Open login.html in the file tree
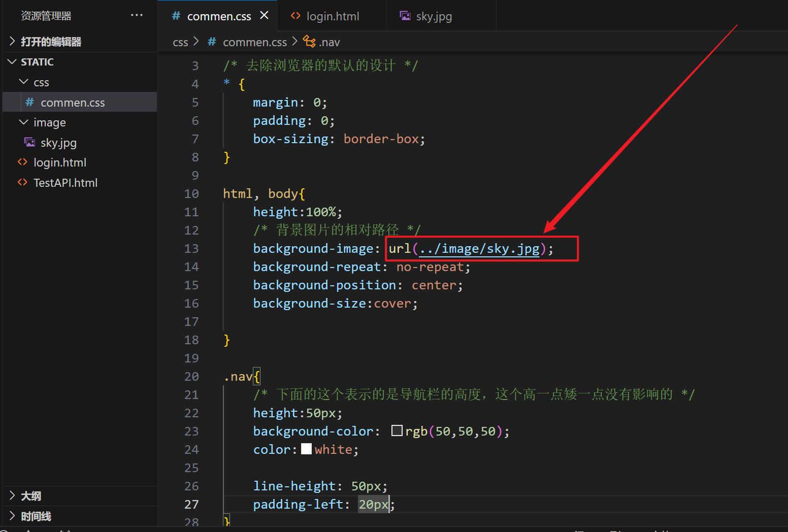Image resolution: width=788 pixels, height=532 pixels. (x=80, y=162)
